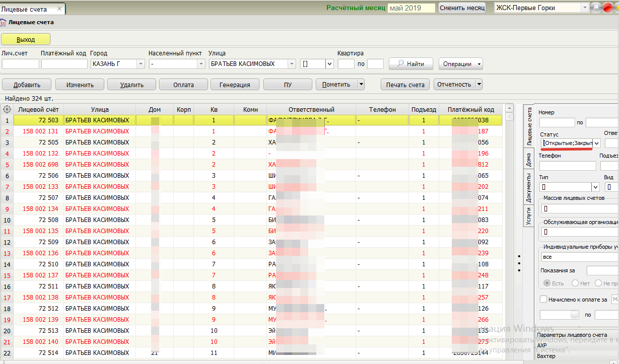Click the Найти search button
This screenshot has height=364, width=619.
point(410,64)
